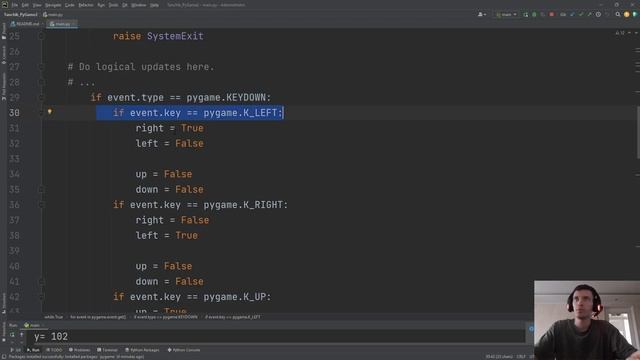Click the Rerun icon in Run panel
Viewport: 640px width, 360px height.
tap(12, 335)
